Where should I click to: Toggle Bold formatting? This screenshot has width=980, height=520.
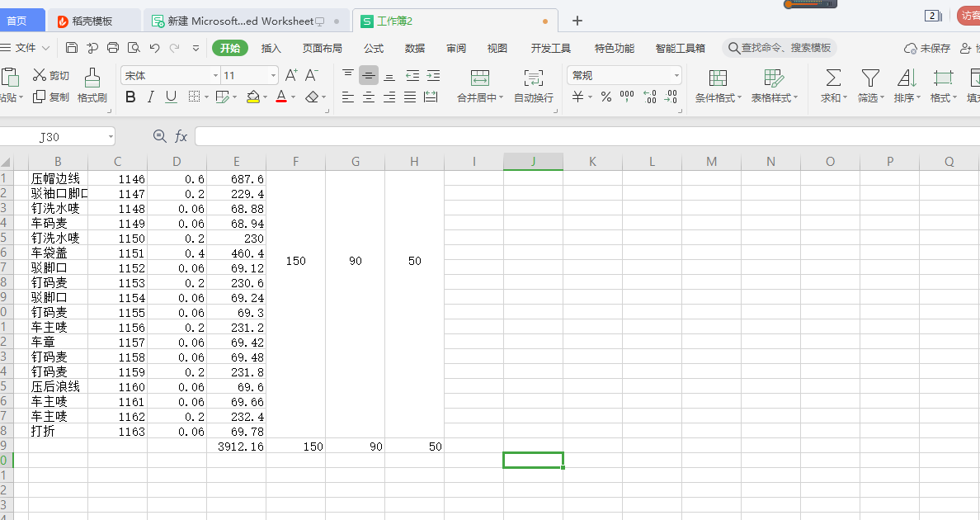coord(130,97)
